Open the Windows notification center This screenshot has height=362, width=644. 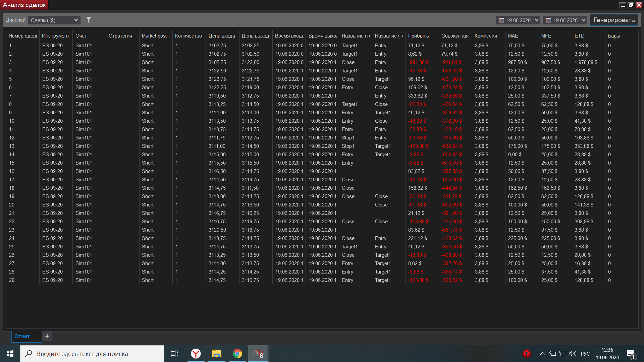pyautogui.click(x=631, y=354)
